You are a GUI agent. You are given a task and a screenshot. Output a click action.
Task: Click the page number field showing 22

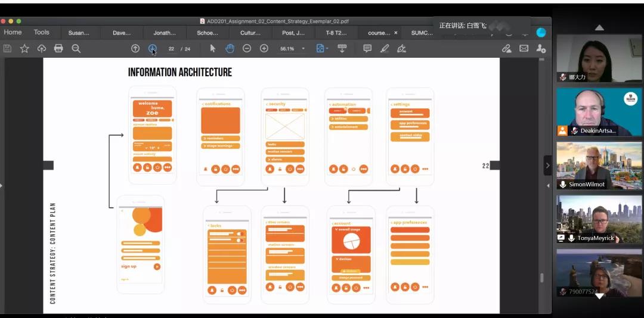pyautogui.click(x=172, y=49)
